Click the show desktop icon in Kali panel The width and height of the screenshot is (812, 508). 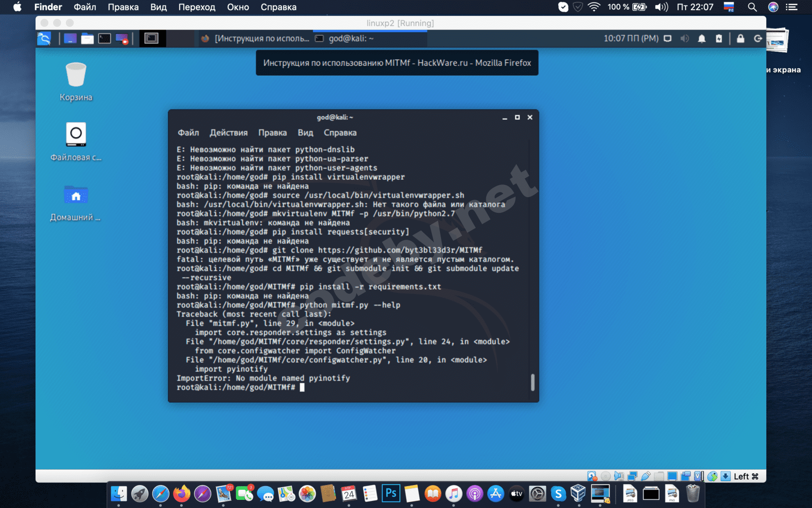coord(70,39)
